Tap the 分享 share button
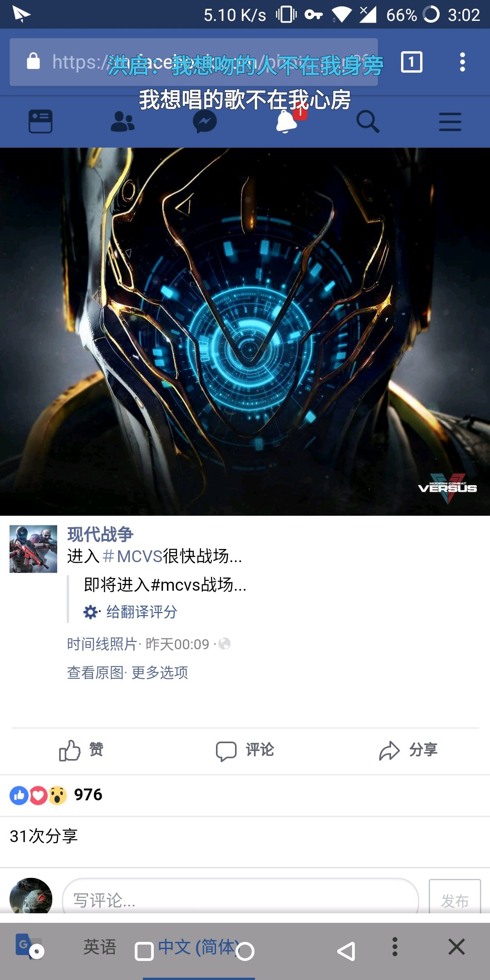 pos(408,750)
